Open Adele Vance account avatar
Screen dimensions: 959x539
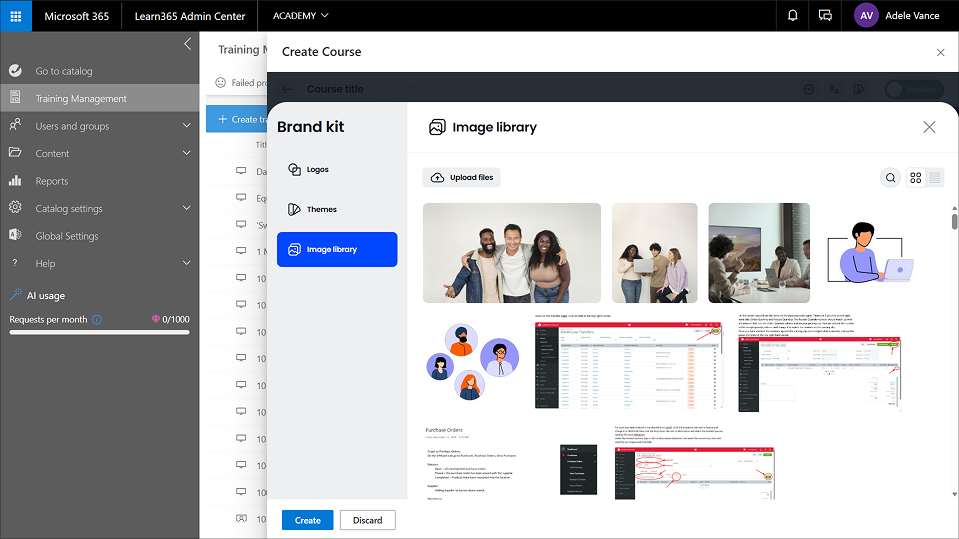tap(868, 16)
